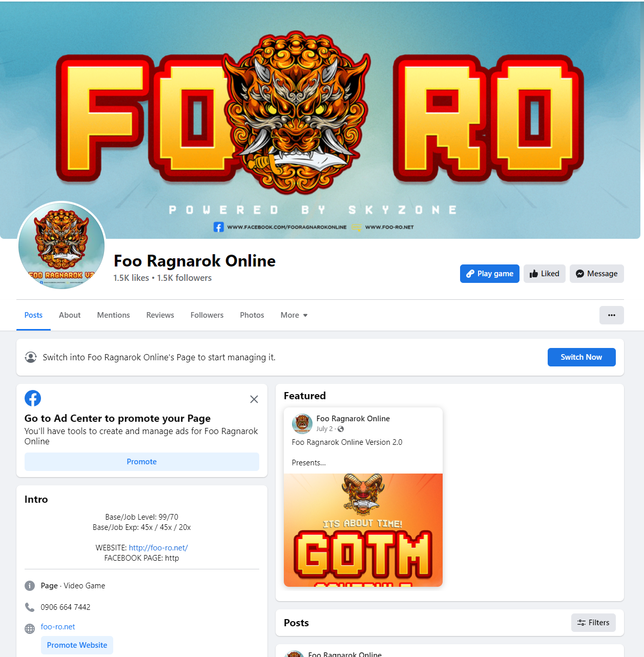Image resolution: width=644 pixels, height=657 pixels.
Task: Click the round Foo Ragnarok profile picture
Action: pos(61,246)
